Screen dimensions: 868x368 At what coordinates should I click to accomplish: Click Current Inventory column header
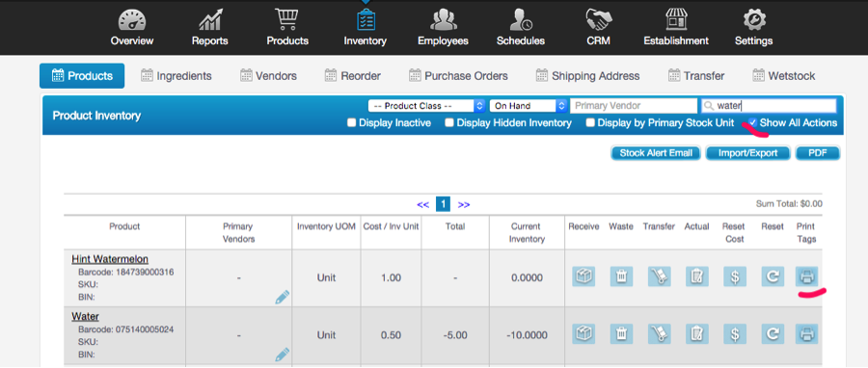tap(528, 232)
